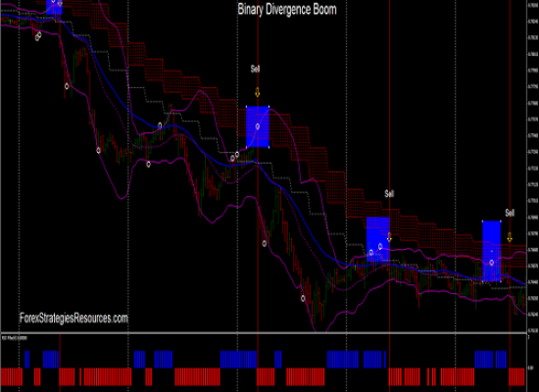
Task: Open the ForexStrategiesResources.com watermark link
Action: coord(73,318)
